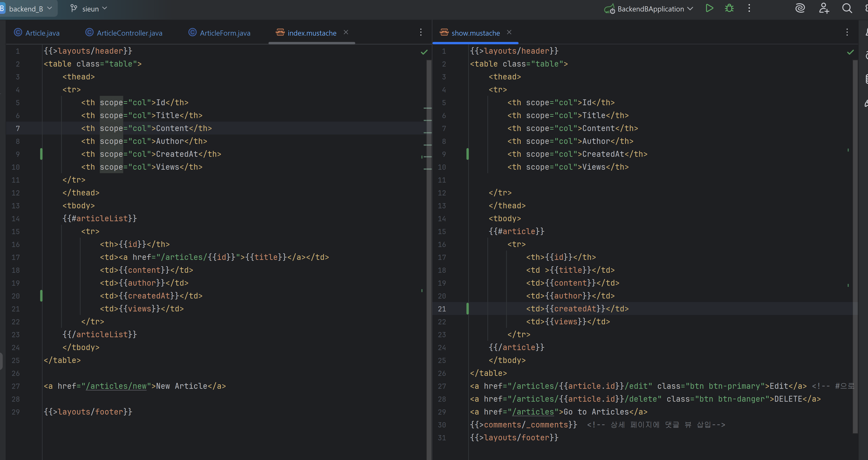Start debugging with the bug icon

(x=729, y=8)
